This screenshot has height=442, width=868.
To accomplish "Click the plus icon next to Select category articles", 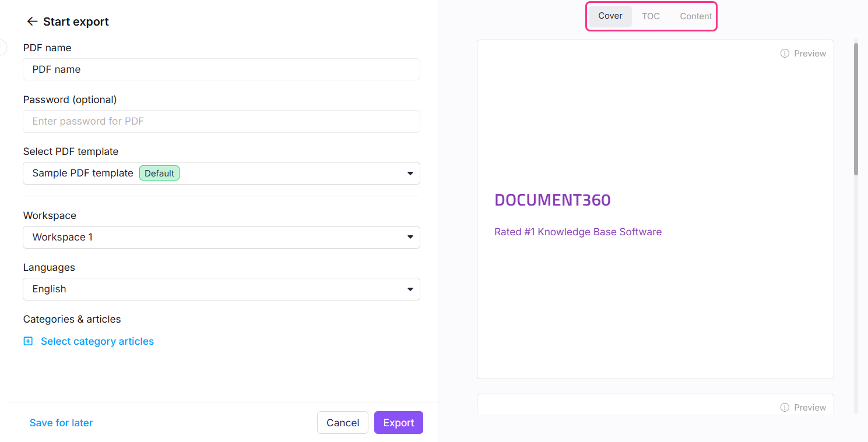I will pos(28,341).
